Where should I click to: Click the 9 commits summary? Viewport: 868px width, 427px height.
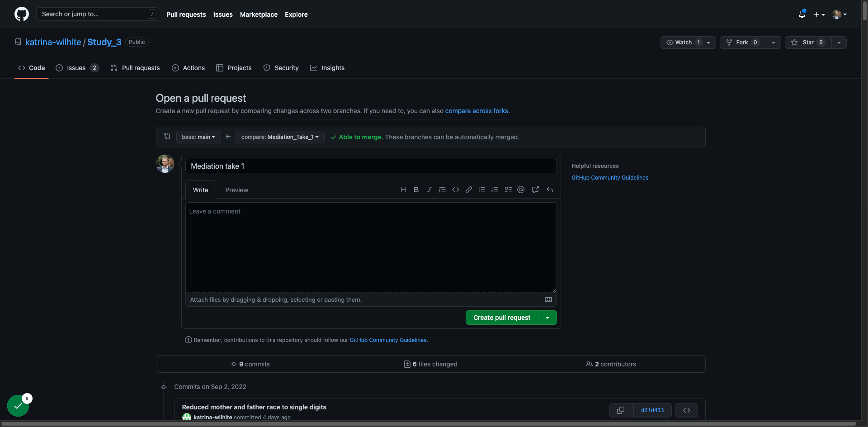pyautogui.click(x=250, y=364)
